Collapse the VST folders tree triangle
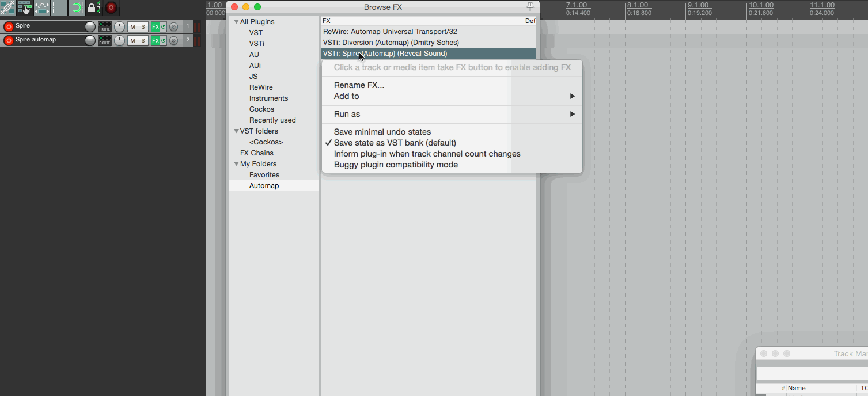Screen dimensions: 868x396 [236, 131]
